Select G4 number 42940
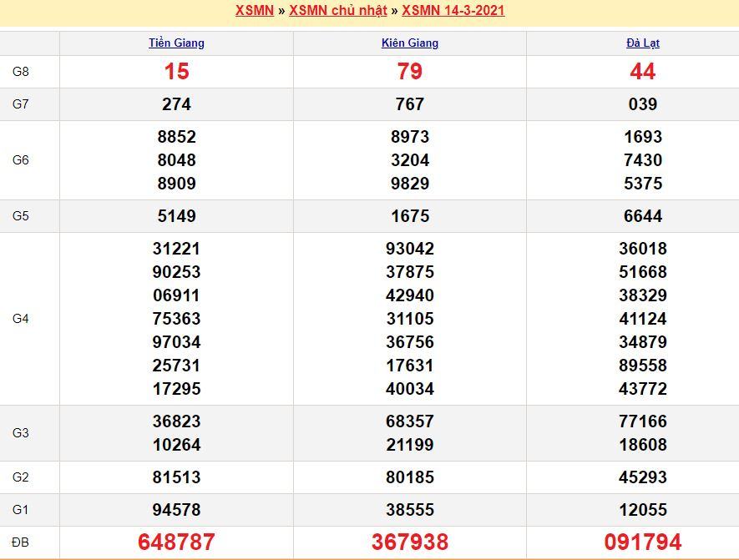 (x=410, y=295)
